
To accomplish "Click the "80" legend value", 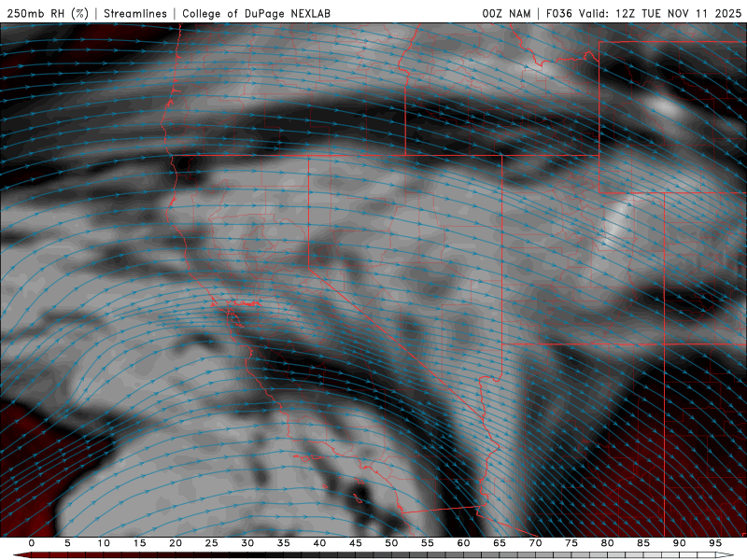I will pos(608,543).
